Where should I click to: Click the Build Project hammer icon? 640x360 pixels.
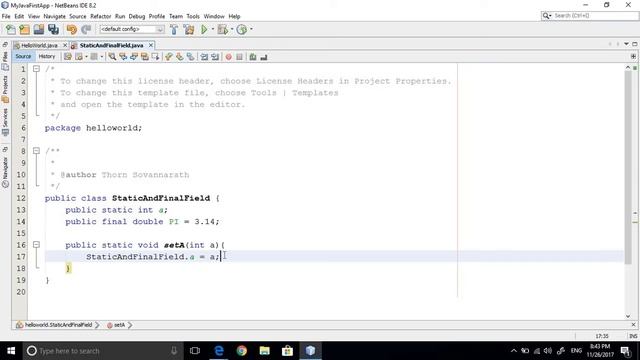(x=174, y=29)
